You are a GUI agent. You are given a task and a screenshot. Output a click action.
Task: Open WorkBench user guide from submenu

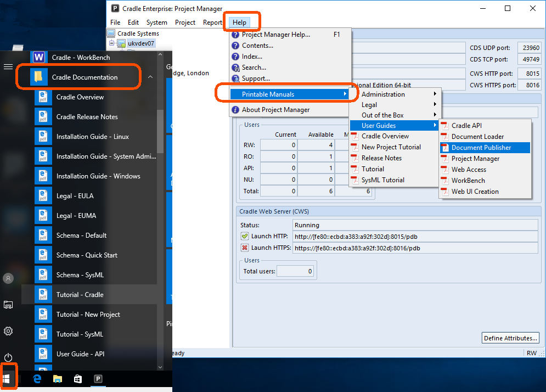pyautogui.click(x=485, y=181)
